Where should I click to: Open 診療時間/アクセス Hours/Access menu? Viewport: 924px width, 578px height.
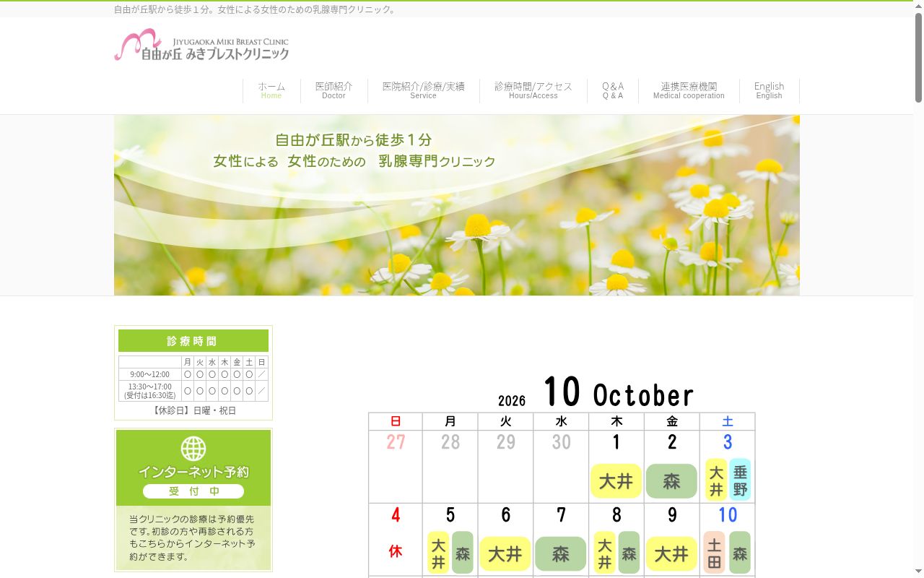point(533,90)
